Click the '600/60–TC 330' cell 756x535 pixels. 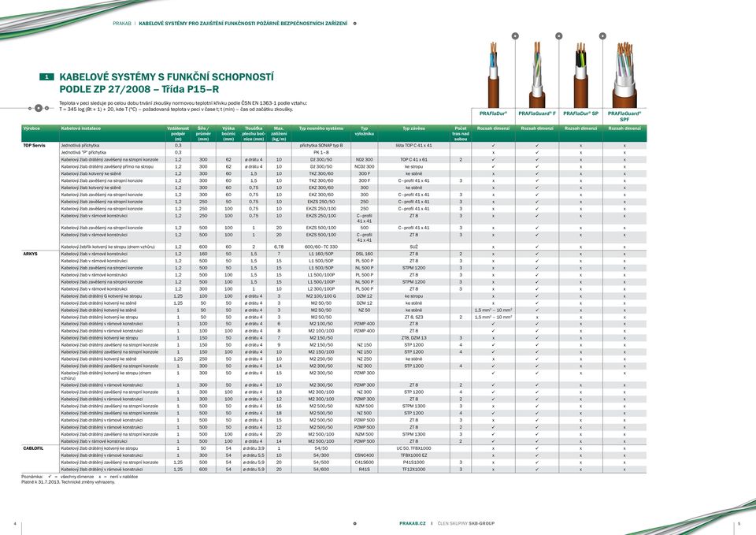click(x=321, y=247)
